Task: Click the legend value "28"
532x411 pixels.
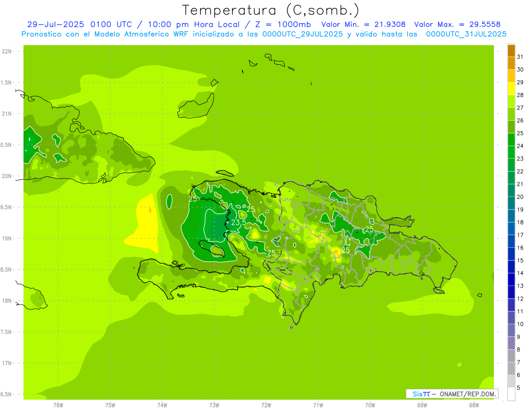Action: [520, 95]
